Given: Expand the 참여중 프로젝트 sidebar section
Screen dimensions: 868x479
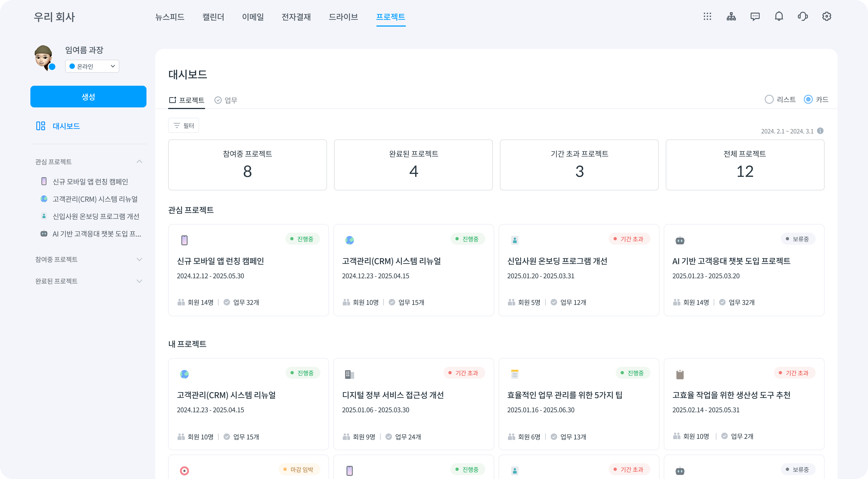Looking at the screenshot, I should [x=139, y=259].
